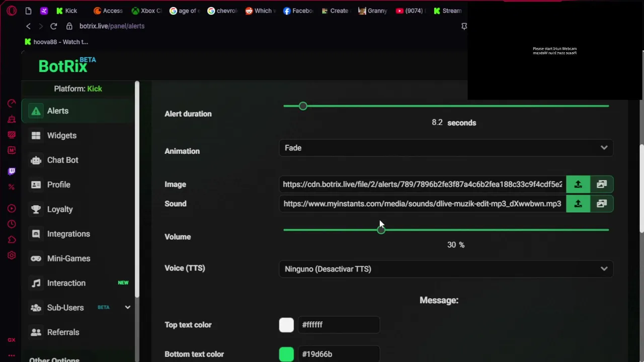Edit the Bottom text color hex field

pos(339,354)
